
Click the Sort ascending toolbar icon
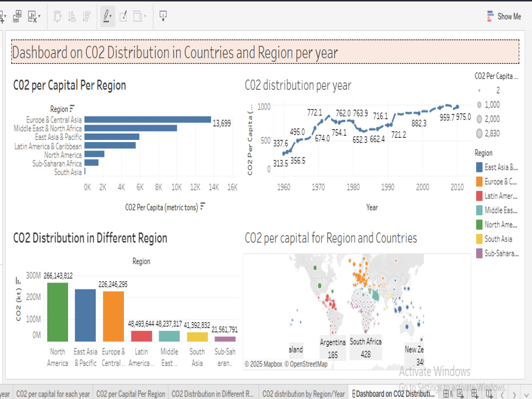pyautogui.click(x=72, y=16)
